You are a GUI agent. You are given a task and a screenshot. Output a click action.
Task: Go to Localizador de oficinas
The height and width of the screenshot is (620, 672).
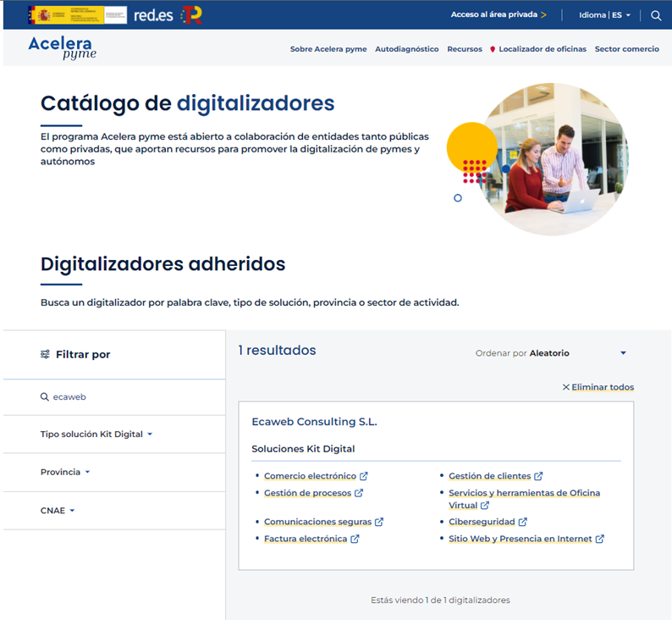click(543, 49)
